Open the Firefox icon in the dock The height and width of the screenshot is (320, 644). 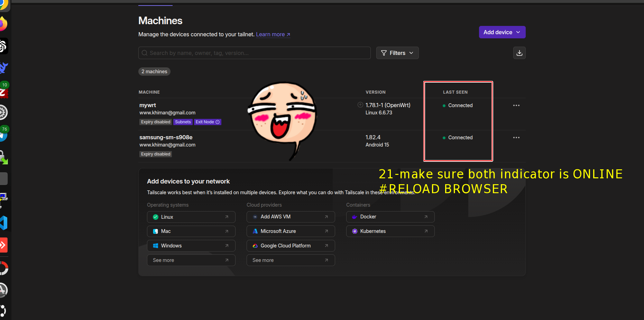click(x=3, y=24)
